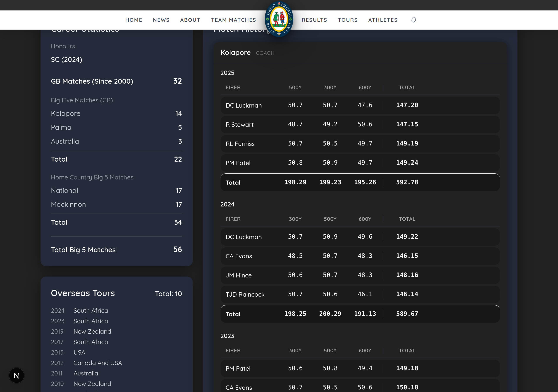Open the ABOUT nav item
This screenshot has height=392, width=558.
click(190, 20)
